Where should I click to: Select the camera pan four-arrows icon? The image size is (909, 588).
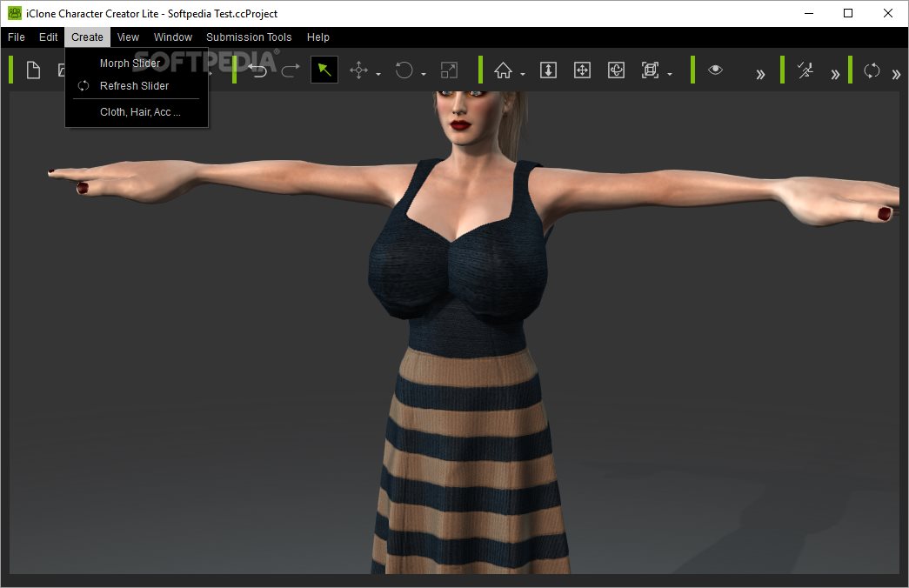click(x=582, y=70)
